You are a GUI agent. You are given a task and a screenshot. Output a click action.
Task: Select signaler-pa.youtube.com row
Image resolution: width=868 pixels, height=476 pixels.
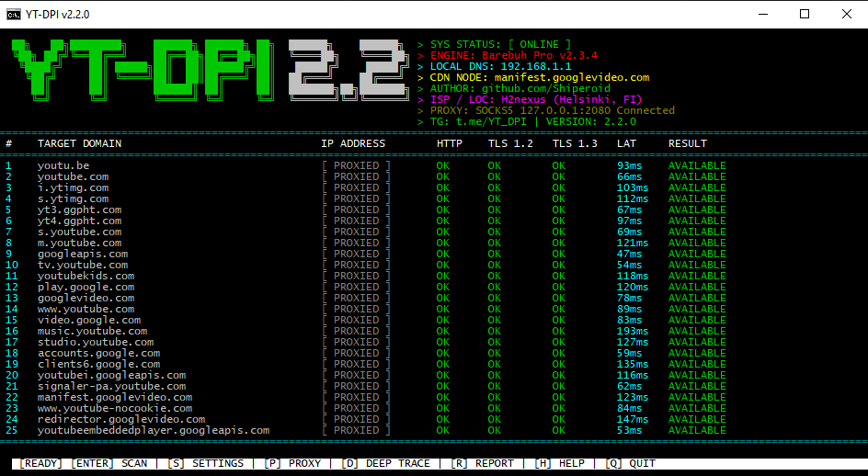tap(112, 386)
